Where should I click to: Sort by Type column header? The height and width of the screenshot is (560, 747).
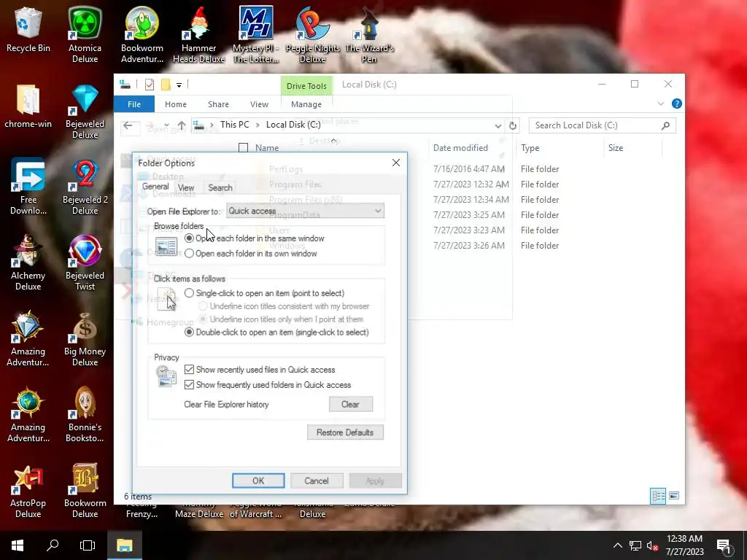530,147
